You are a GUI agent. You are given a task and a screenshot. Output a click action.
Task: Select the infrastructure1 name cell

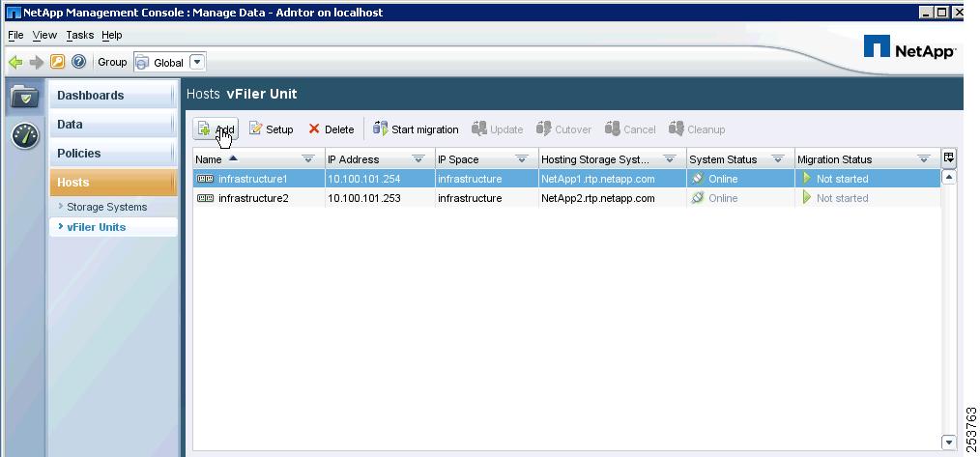[x=259, y=179]
